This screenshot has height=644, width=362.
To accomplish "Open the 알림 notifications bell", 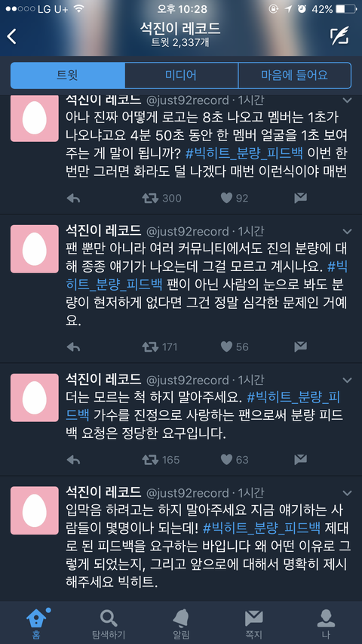I will pyautogui.click(x=181, y=624).
